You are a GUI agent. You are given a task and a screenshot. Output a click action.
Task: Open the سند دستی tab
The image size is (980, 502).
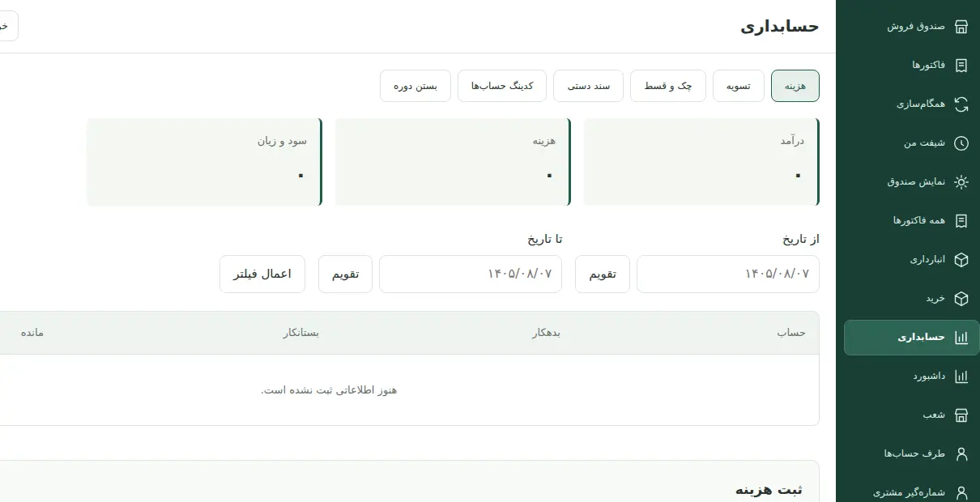pos(588,86)
